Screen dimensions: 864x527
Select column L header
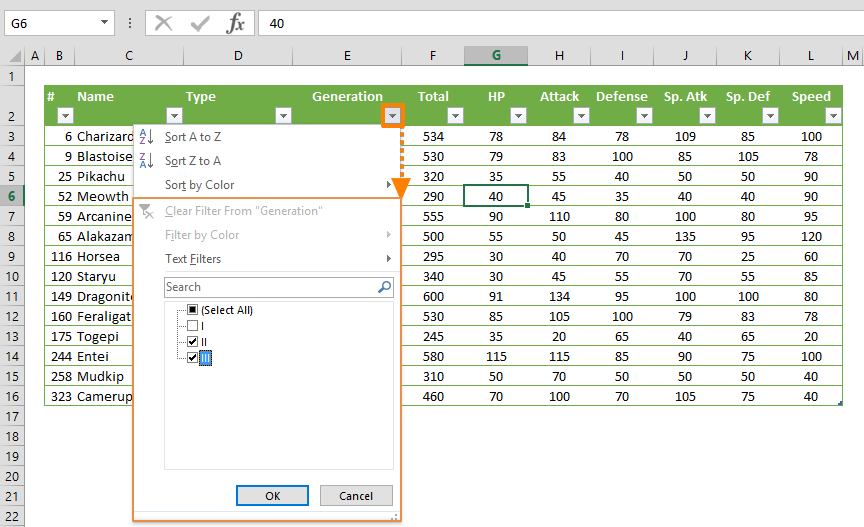(811, 56)
